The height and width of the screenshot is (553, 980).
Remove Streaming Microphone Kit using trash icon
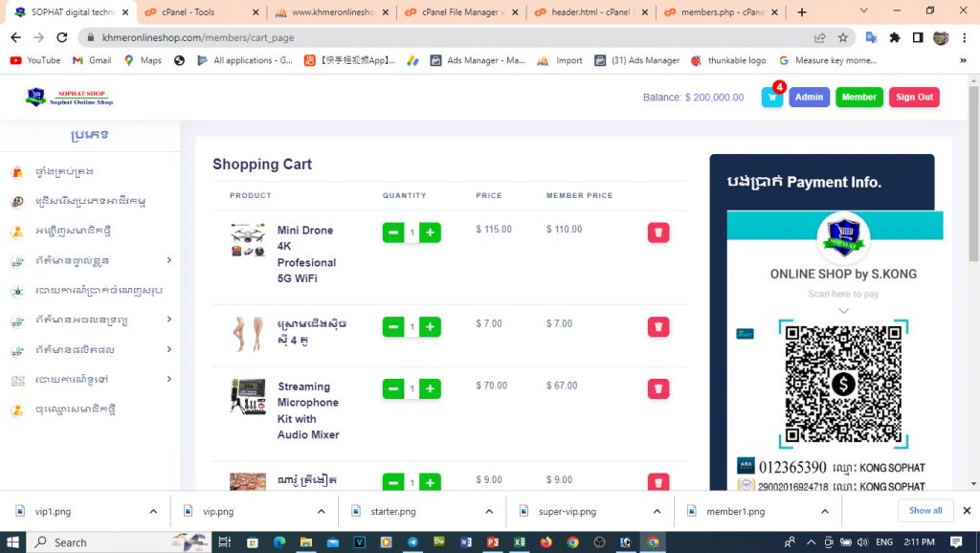click(658, 388)
